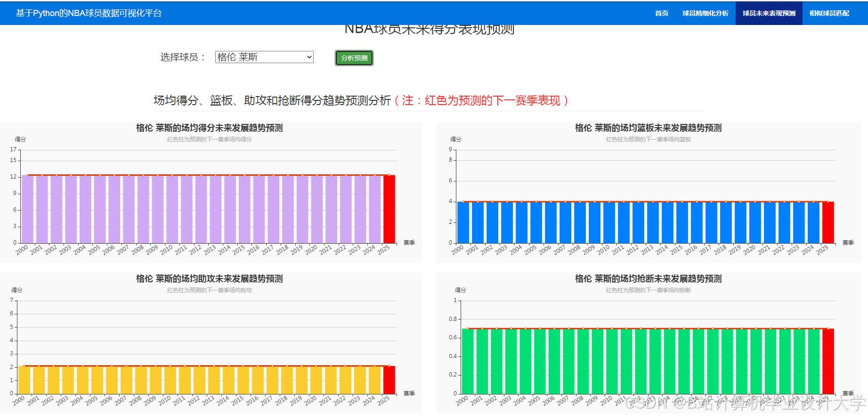Click the chart title 格伦 莱斯的场均篮板未来发展趋势预测
Image resolution: width=868 pixels, height=418 pixels.
(x=649, y=128)
